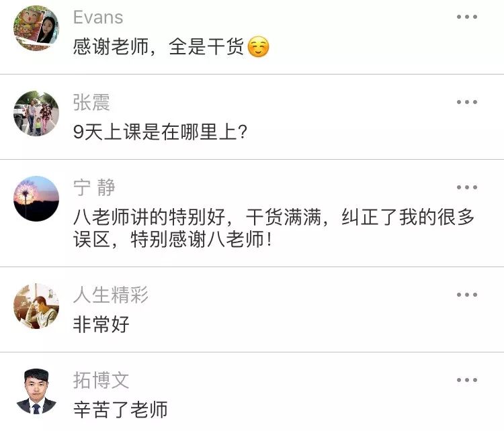Tap the comment asking 9天上课是在哪里上
Screen dimensions: 504x431
point(161,132)
